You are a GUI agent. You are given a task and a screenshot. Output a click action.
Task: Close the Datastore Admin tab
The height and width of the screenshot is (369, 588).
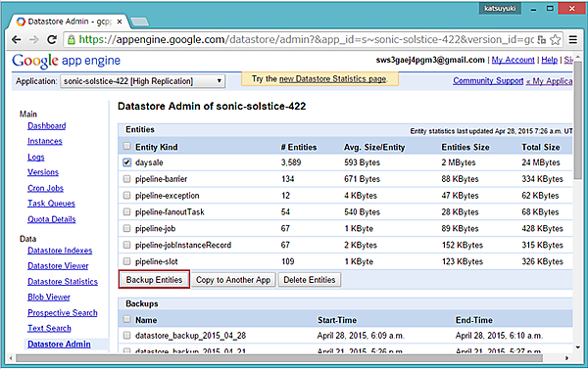tap(120, 22)
